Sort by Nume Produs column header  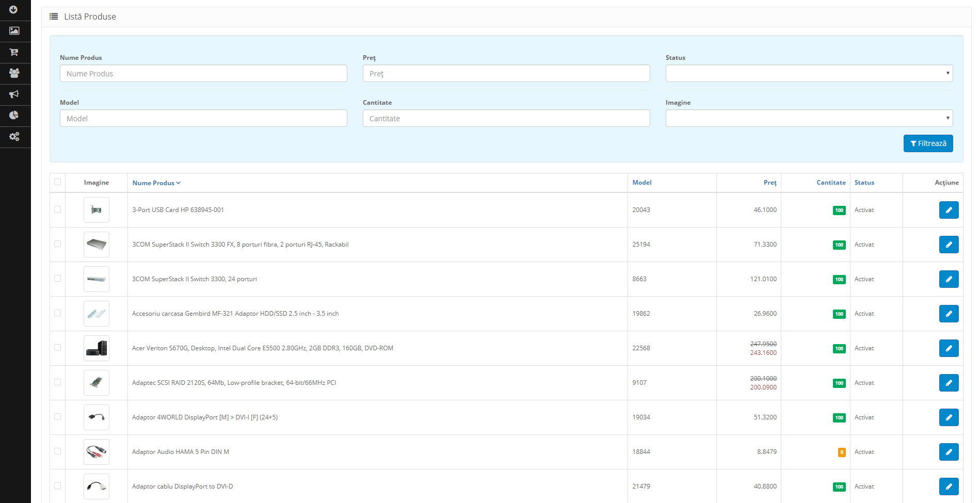click(x=156, y=183)
